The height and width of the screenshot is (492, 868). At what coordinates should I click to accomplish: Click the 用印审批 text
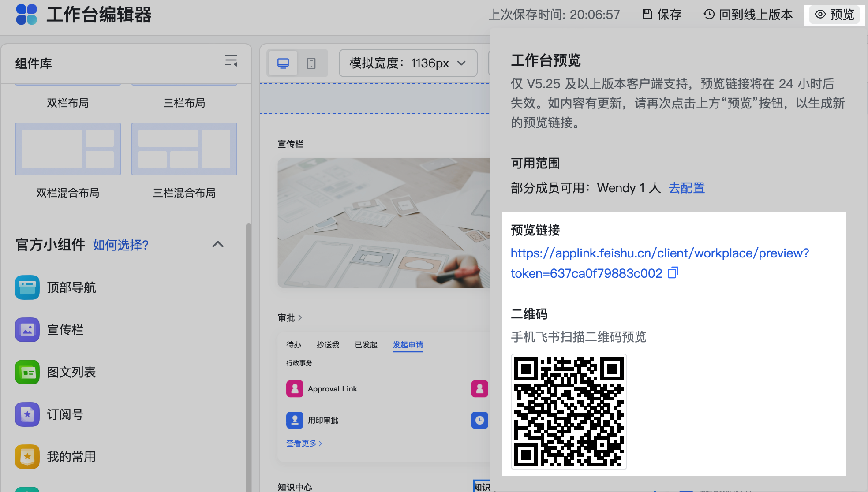point(323,420)
